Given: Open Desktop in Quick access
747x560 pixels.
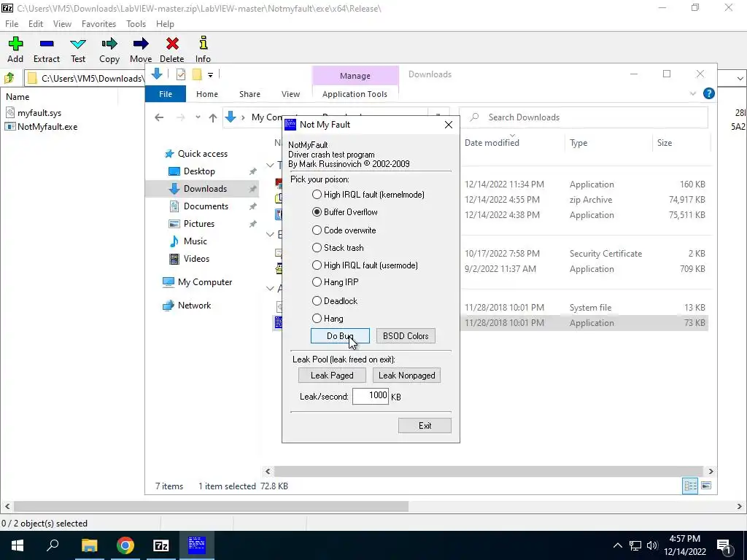Looking at the screenshot, I should click(x=199, y=171).
